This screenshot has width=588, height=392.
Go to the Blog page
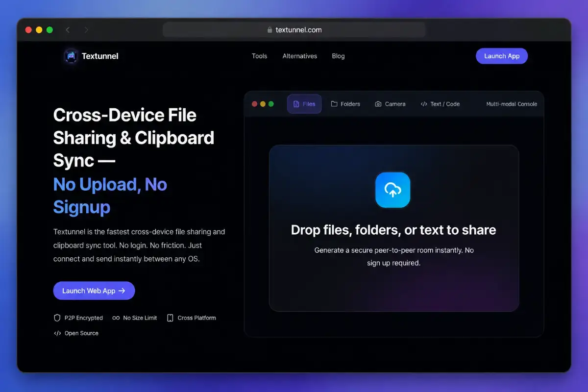tap(338, 56)
